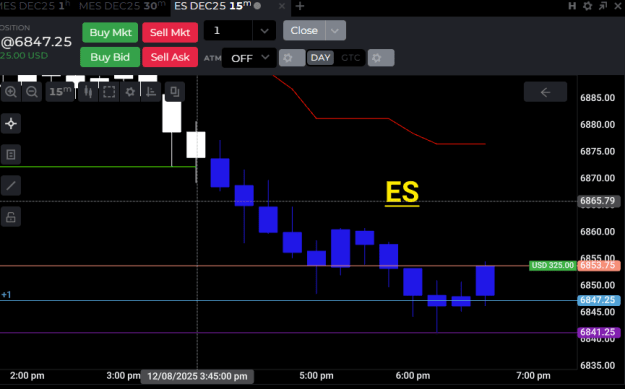Click the yellow ES text annotation
This screenshot has width=625, height=389.
(x=402, y=193)
